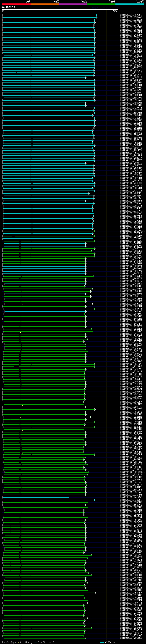Select the UniRef100_B9N710 label
Image resolution: width=146 pixels, height=644 pixels.
[x=131, y=65]
